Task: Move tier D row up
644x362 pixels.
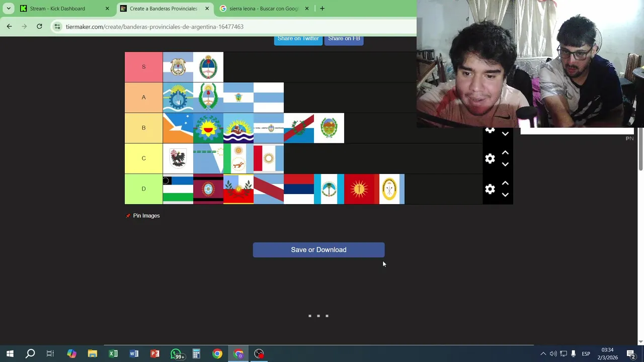Action: 505,184
